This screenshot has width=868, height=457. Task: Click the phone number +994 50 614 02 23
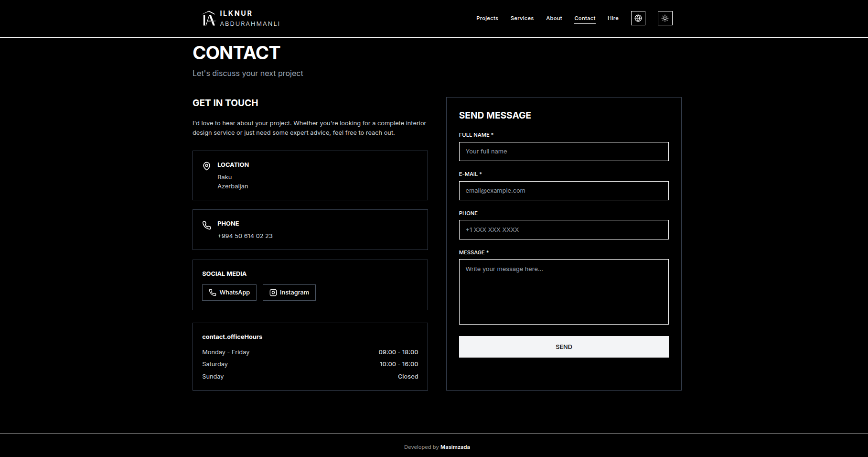click(x=245, y=236)
